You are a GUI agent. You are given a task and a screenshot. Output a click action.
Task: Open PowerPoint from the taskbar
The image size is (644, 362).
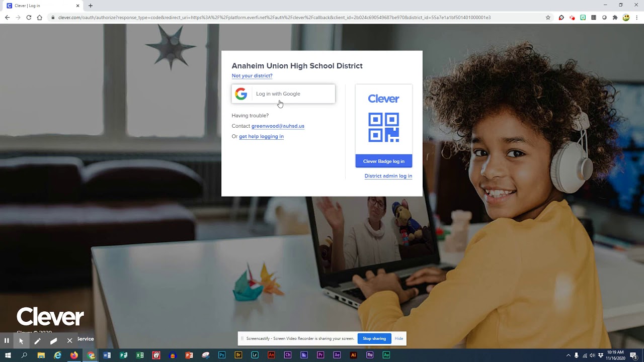coord(189,355)
